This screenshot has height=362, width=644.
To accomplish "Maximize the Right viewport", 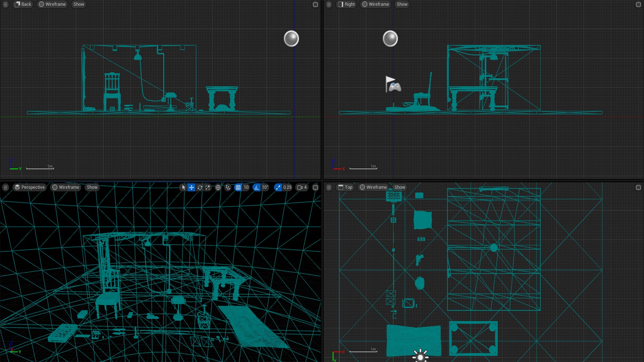I will [638, 4].
